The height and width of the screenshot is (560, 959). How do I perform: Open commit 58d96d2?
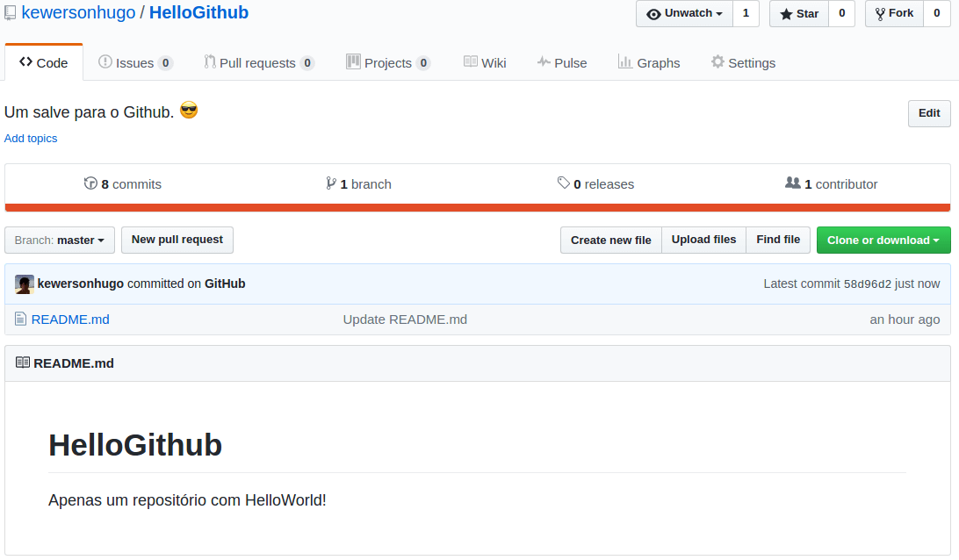click(x=869, y=284)
